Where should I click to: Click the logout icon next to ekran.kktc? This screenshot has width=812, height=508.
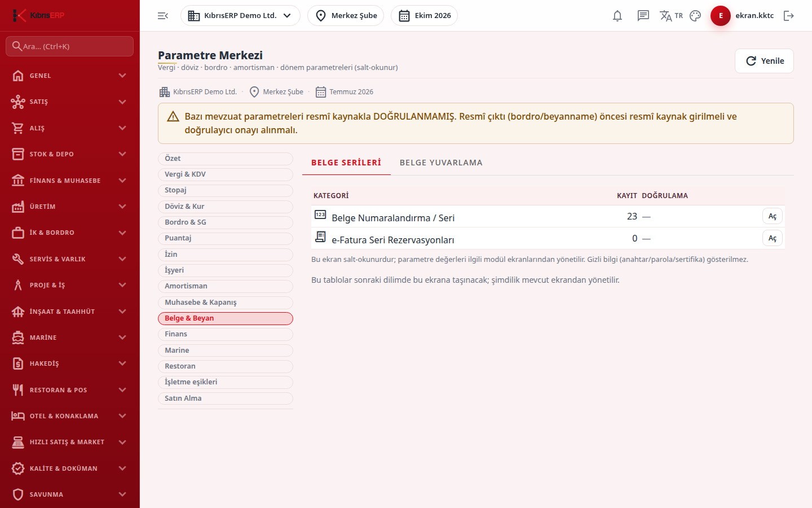click(x=789, y=16)
